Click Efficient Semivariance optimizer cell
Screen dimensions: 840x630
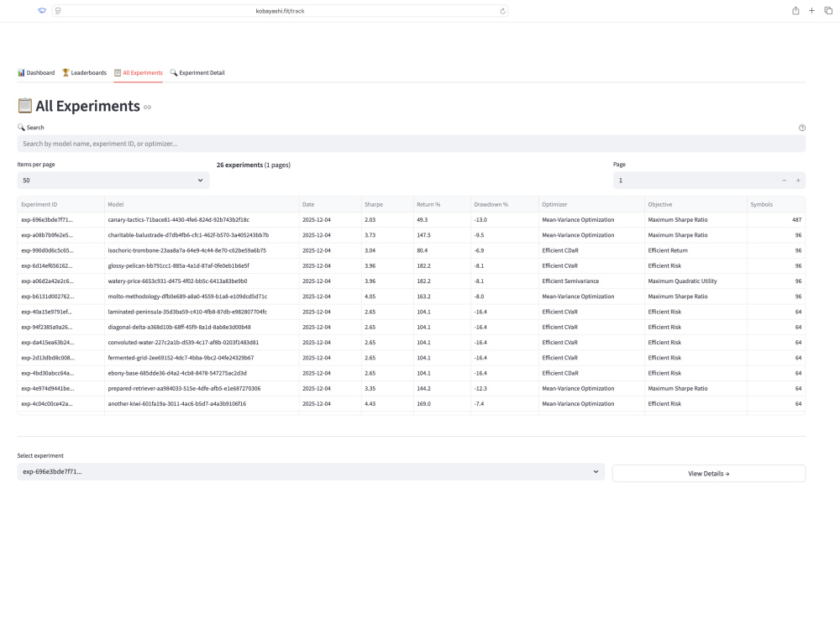point(591,281)
